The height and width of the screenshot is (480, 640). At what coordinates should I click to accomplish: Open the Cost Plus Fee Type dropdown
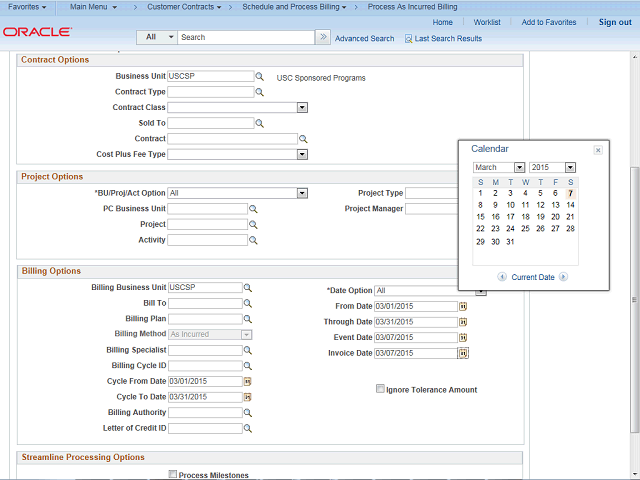(302, 154)
